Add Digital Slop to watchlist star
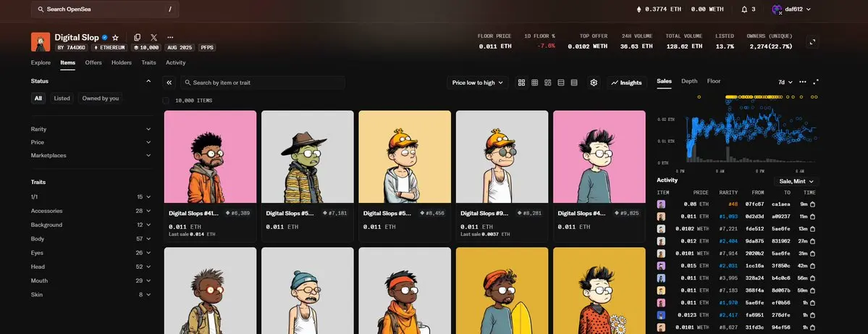868x334 pixels. [x=115, y=38]
